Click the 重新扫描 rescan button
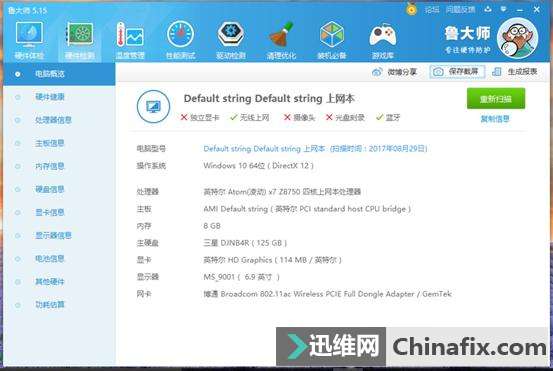 click(x=496, y=99)
